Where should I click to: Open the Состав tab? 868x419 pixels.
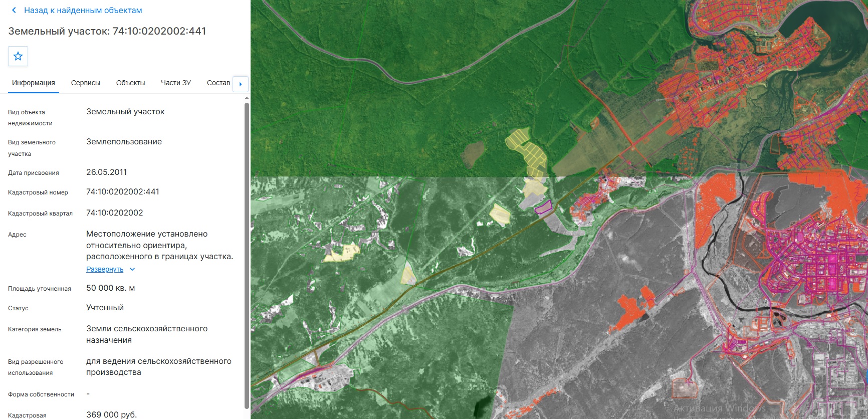[219, 83]
